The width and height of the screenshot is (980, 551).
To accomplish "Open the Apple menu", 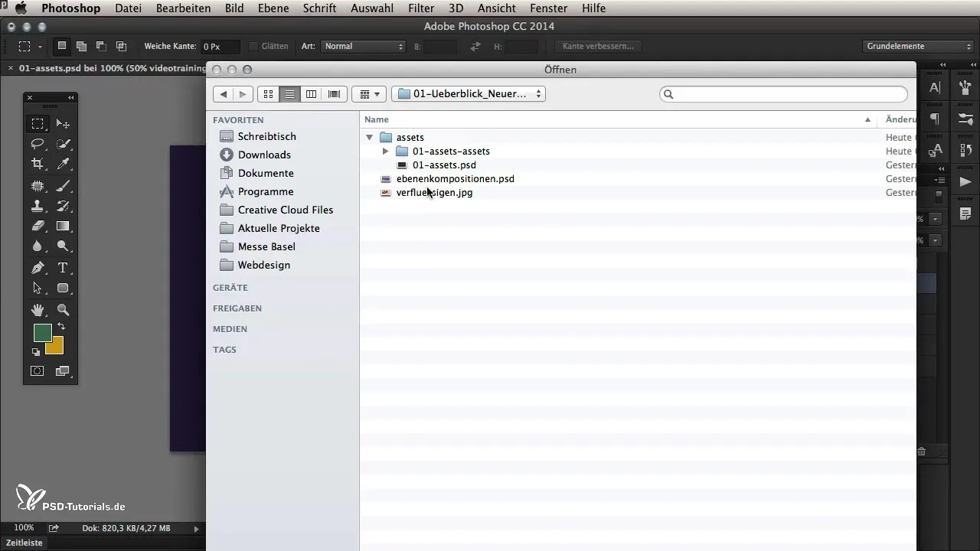I will click(x=21, y=8).
